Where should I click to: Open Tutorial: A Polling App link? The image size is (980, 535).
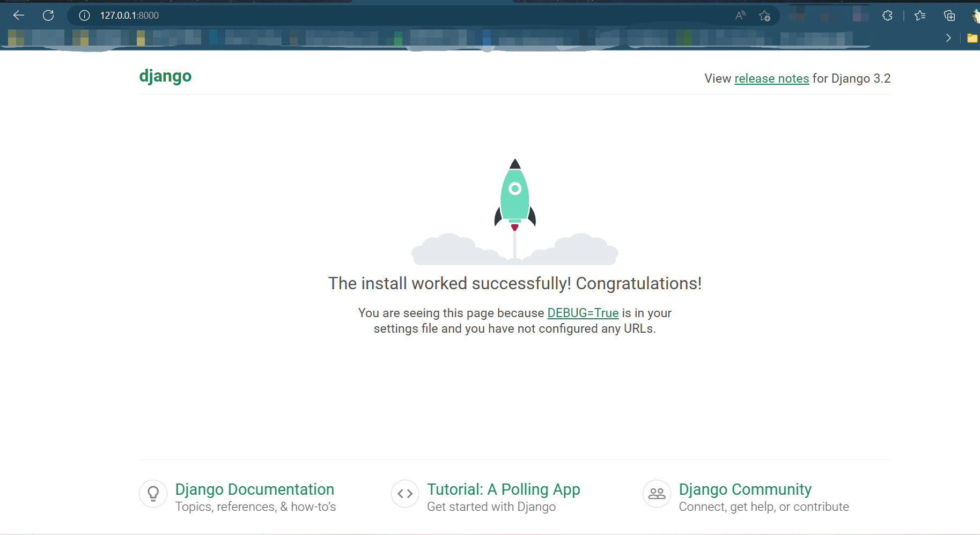click(504, 489)
